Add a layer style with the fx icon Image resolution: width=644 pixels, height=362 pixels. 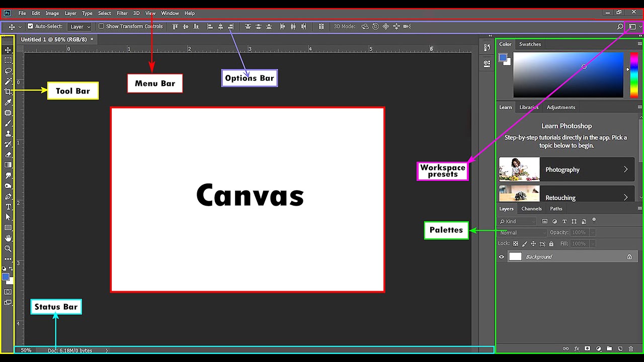click(x=577, y=348)
